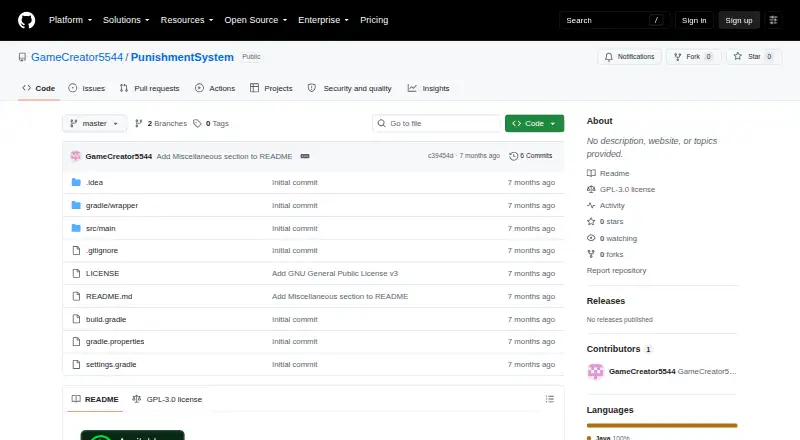This screenshot has width=800, height=440.
Task: Click the build.gradle file icon
Action: tap(76, 319)
